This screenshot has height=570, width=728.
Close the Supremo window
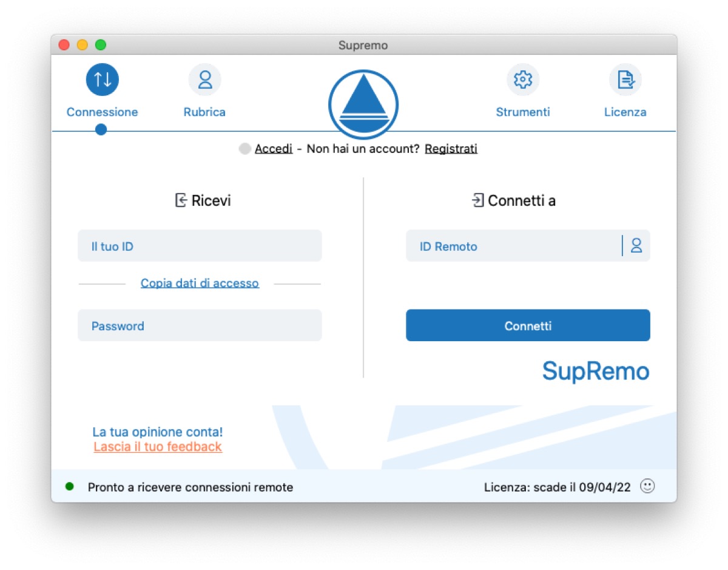(64, 45)
